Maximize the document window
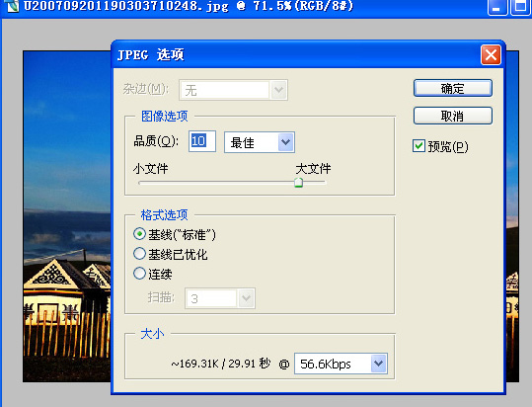 (520, 7)
